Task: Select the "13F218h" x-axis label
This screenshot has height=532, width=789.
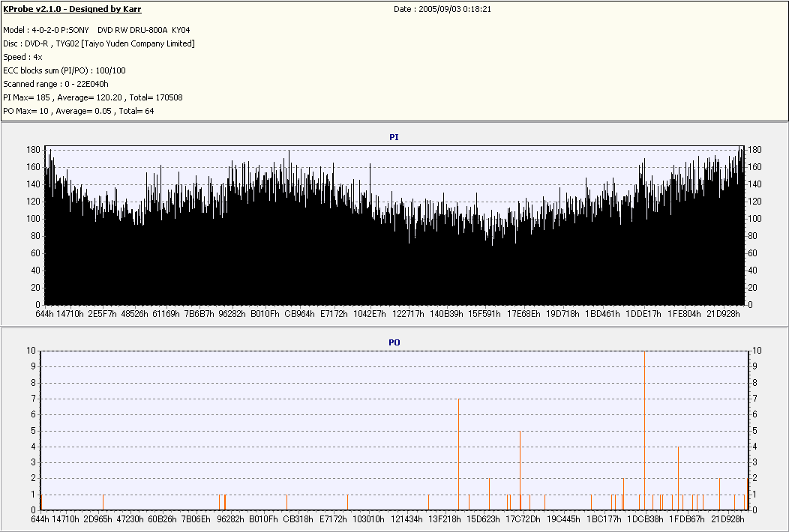Action: click(445, 519)
